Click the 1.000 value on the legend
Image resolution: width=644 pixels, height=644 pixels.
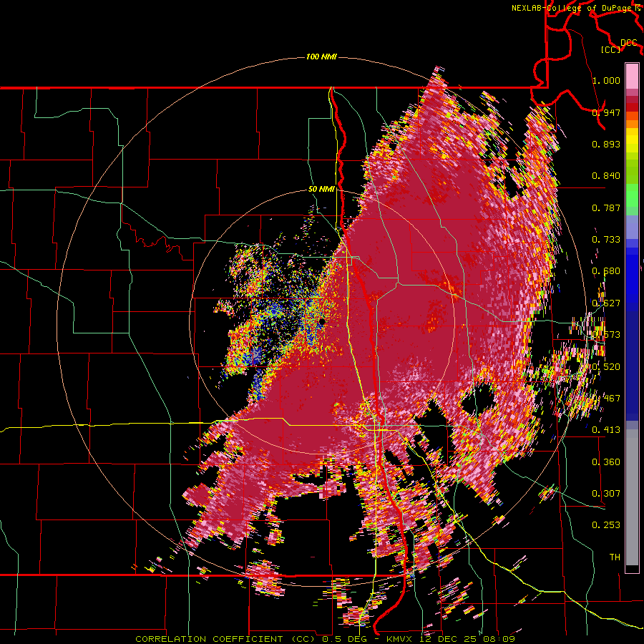pos(606,80)
